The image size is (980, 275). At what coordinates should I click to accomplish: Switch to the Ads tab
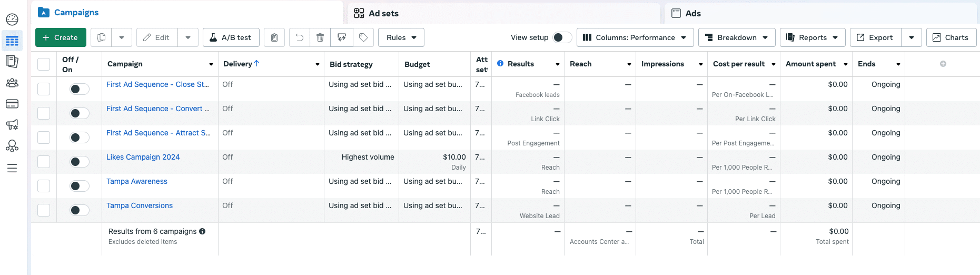(x=820, y=13)
